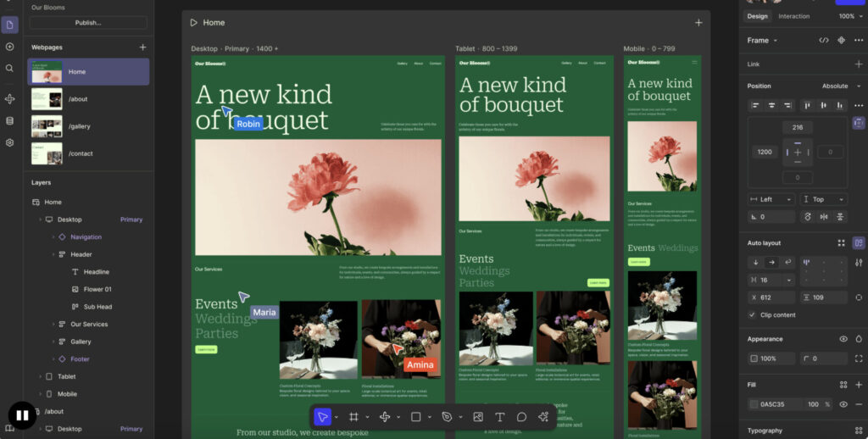Open the AI sparkle tool in toolbar
The height and width of the screenshot is (439, 868).
coord(543,417)
